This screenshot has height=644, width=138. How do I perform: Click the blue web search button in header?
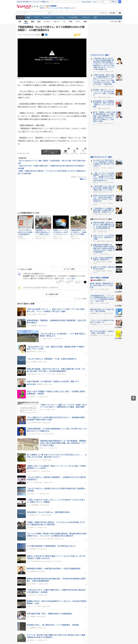pos(120,2)
